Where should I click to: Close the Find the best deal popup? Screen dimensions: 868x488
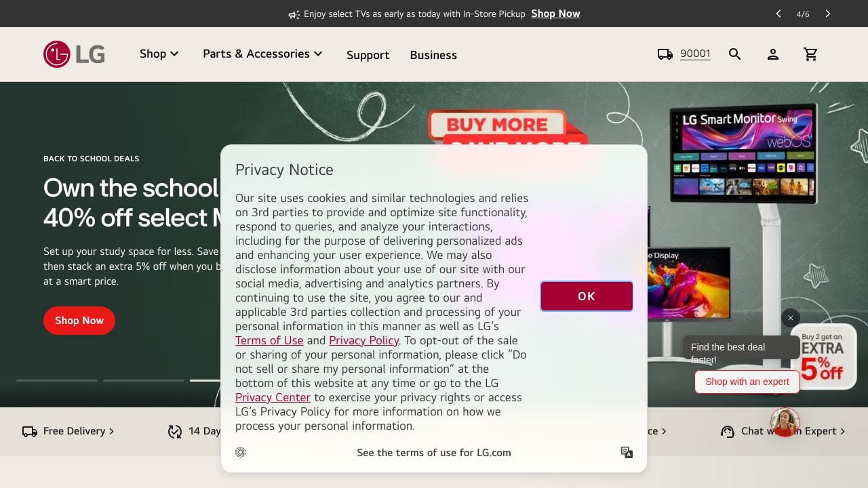(791, 318)
